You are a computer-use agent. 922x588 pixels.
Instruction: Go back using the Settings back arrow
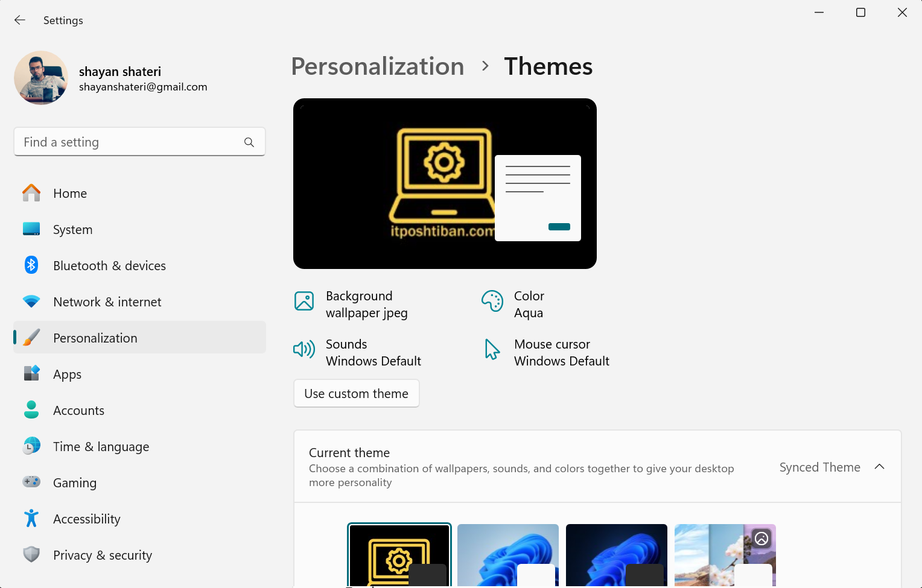click(20, 21)
